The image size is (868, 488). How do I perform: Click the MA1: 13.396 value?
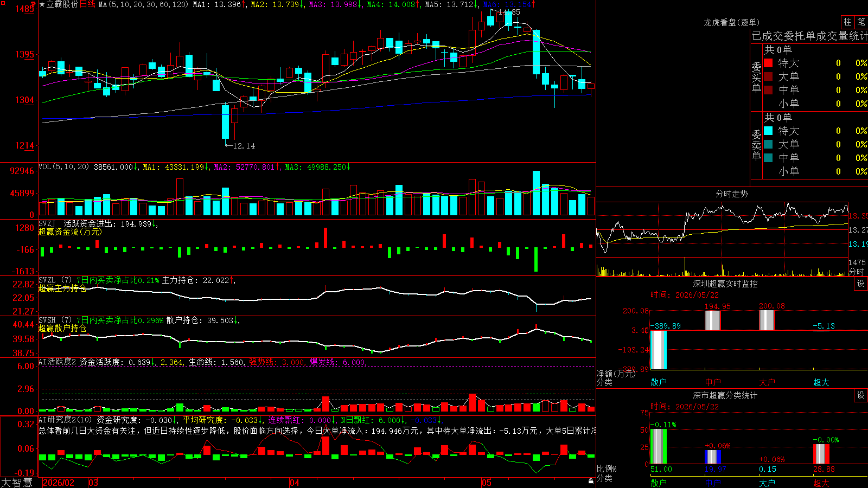[217, 4]
